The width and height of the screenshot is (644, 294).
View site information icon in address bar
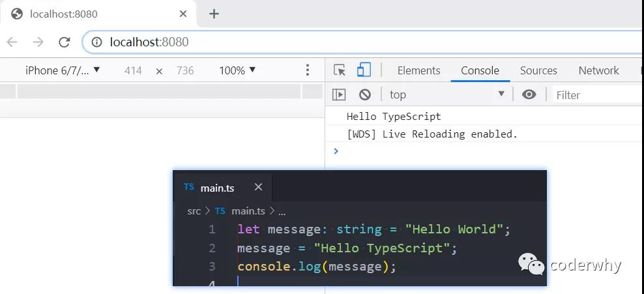coord(96,42)
